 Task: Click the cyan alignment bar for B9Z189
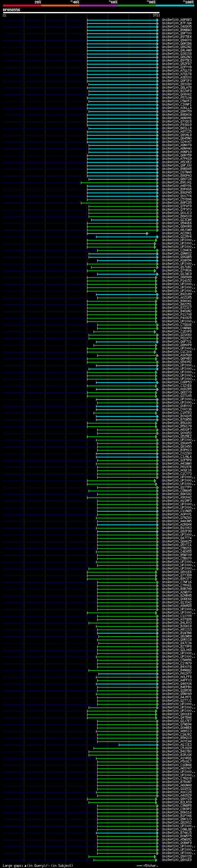127,294
